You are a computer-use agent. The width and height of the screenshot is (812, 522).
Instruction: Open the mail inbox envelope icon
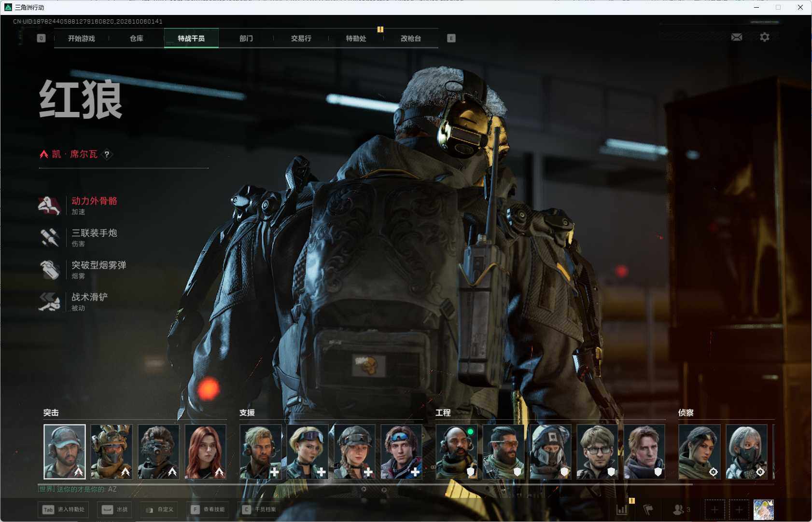(x=737, y=37)
